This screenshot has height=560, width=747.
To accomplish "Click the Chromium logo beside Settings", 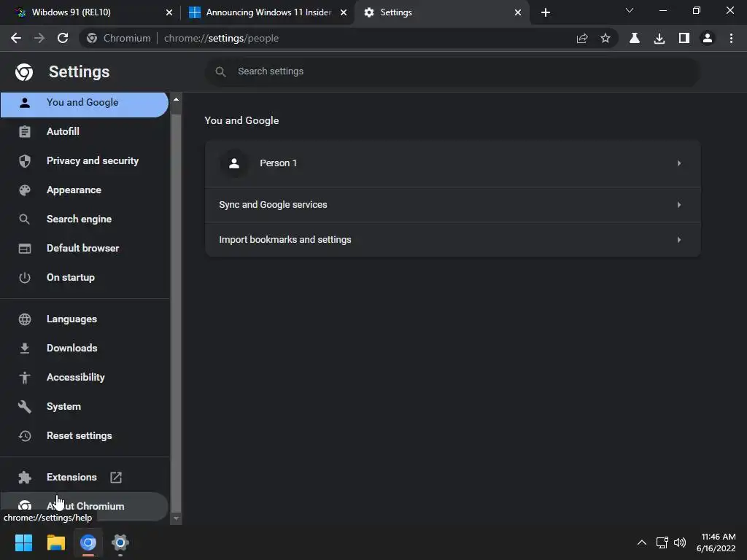I will pos(24,72).
